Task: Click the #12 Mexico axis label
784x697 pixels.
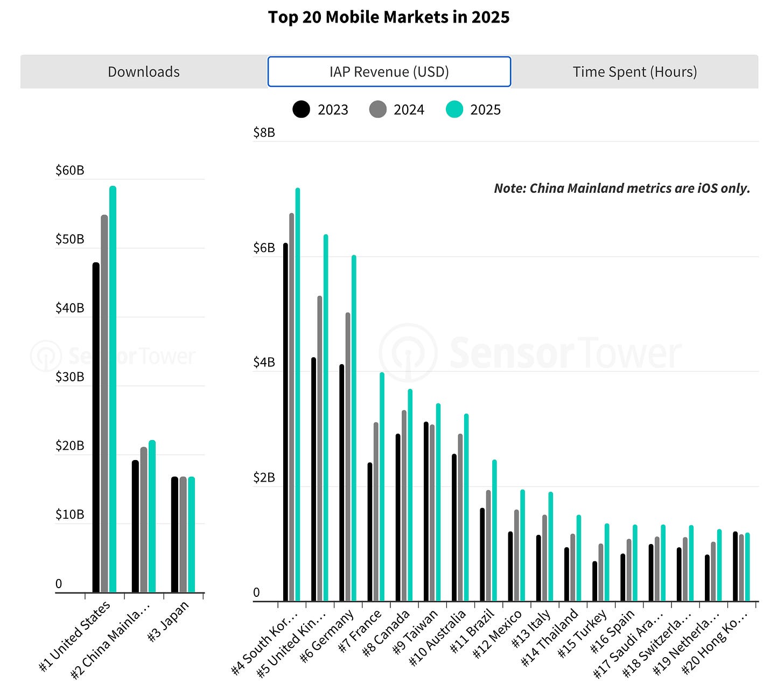Action: [x=498, y=634]
